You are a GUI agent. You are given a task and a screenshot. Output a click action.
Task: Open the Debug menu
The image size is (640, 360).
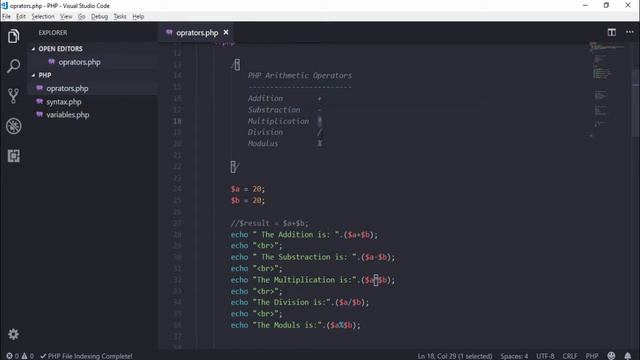click(x=99, y=16)
